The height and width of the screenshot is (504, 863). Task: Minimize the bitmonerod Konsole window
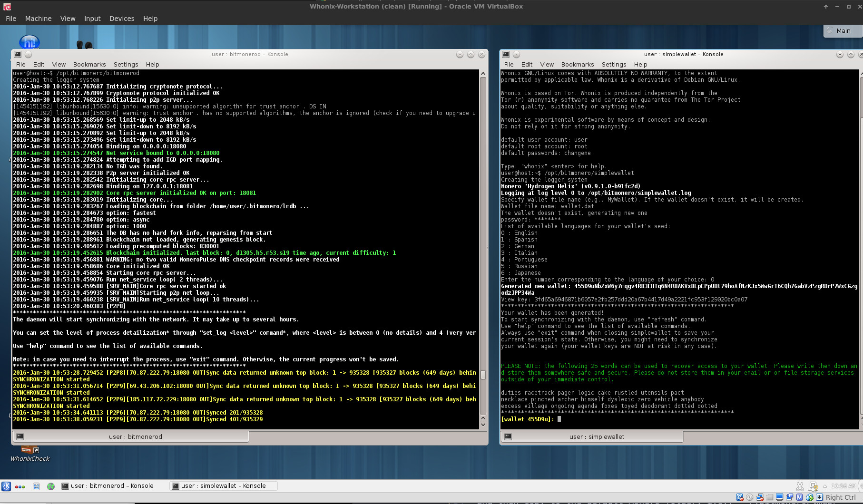(460, 55)
